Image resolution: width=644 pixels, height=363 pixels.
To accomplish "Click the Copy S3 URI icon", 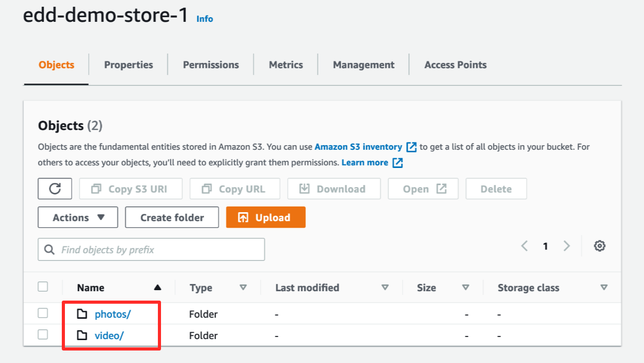I will [95, 188].
